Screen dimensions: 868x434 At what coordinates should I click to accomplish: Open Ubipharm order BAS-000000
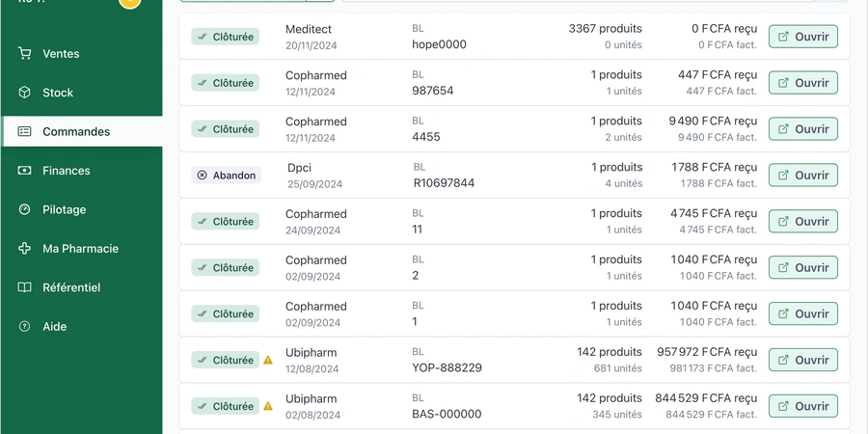(802, 406)
